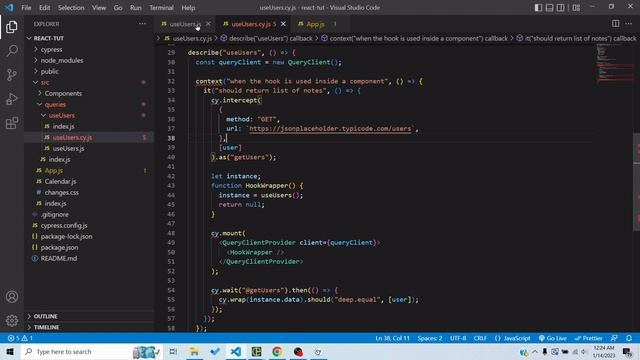Open the Manage gear icon
Viewport: 640px width, 360px height.
12,320
